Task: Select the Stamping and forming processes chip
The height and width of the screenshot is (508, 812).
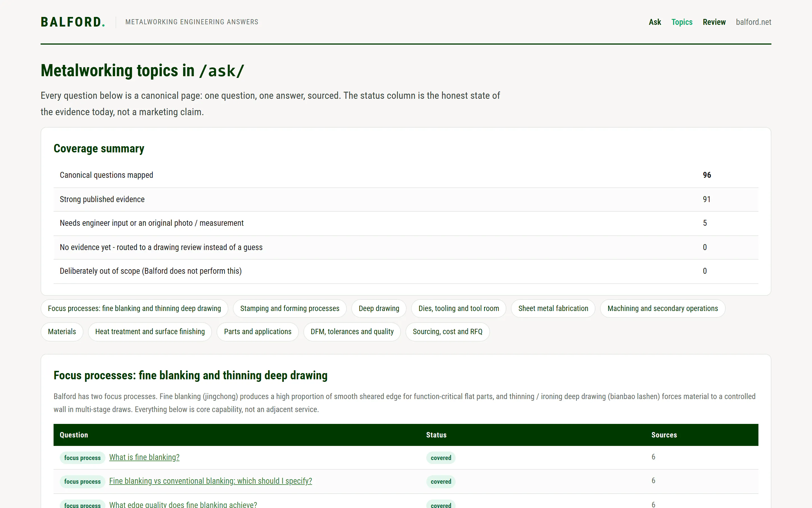Action: 290,308
